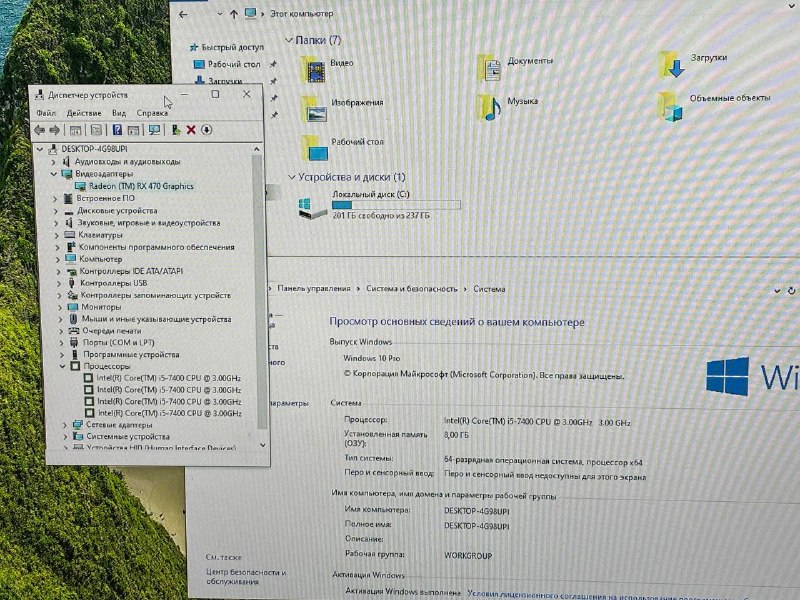Collapse Видеоадаптеры node
This screenshot has width=800, height=600.
(54, 174)
